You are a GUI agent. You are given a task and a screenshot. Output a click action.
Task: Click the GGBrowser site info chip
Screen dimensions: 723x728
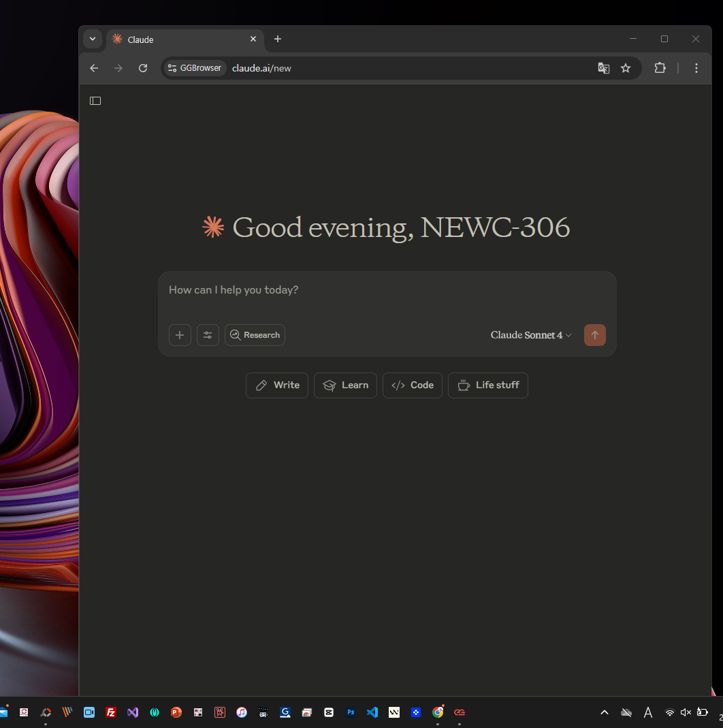195,68
